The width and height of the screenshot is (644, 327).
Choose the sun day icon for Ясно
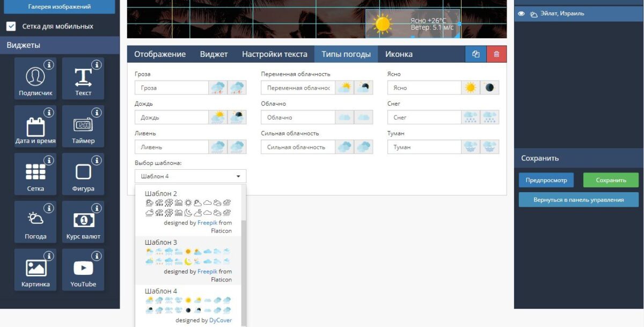(x=471, y=88)
